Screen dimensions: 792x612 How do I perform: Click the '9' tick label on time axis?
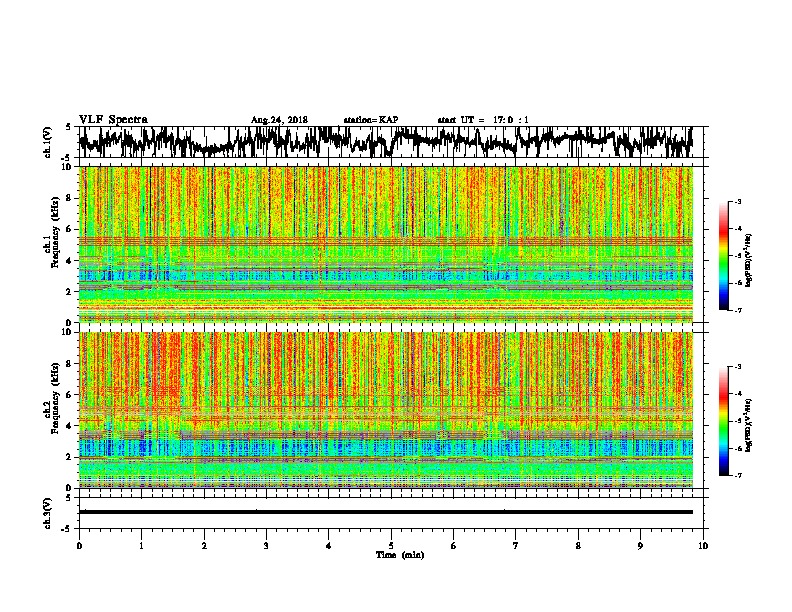click(640, 545)
